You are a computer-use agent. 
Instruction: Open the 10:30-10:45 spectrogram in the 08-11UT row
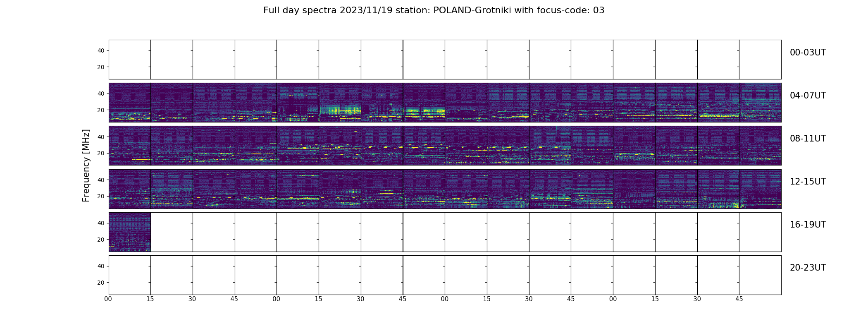pos(550,146)
